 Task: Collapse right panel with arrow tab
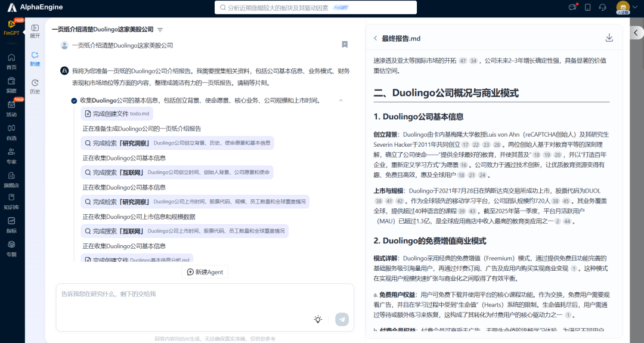pos(636,32)
